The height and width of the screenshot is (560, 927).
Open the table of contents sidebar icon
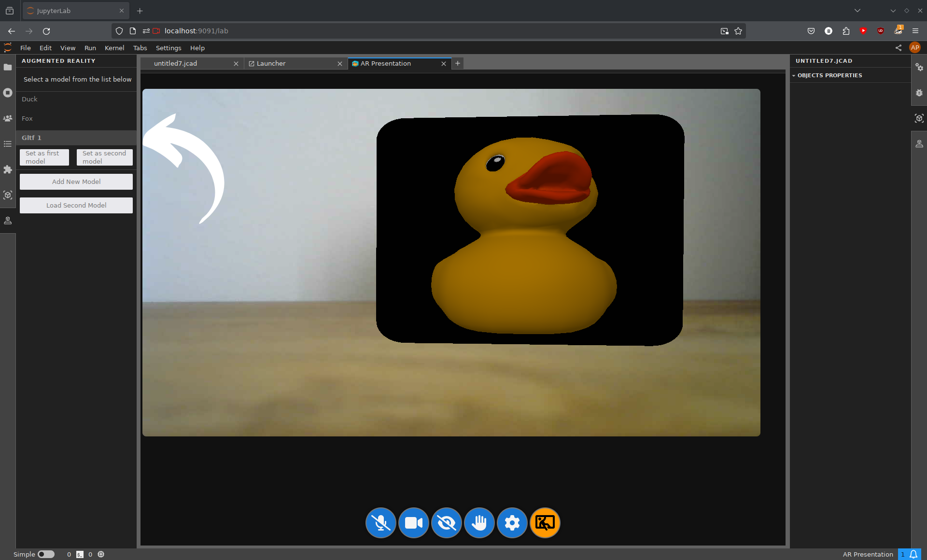coord(8,144)
